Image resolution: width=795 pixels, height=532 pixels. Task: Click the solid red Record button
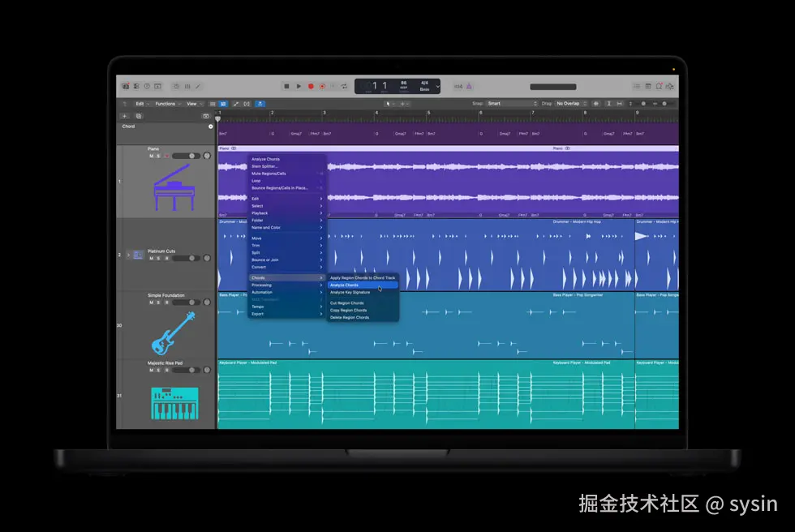(x=311, y=86)
